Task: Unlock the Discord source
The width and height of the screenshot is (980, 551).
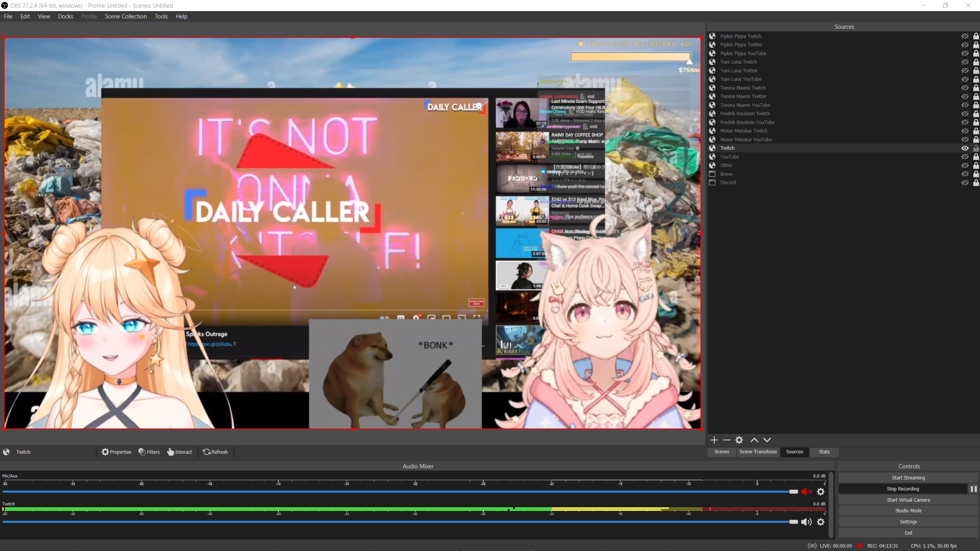Action: click(x=976, y=183)
